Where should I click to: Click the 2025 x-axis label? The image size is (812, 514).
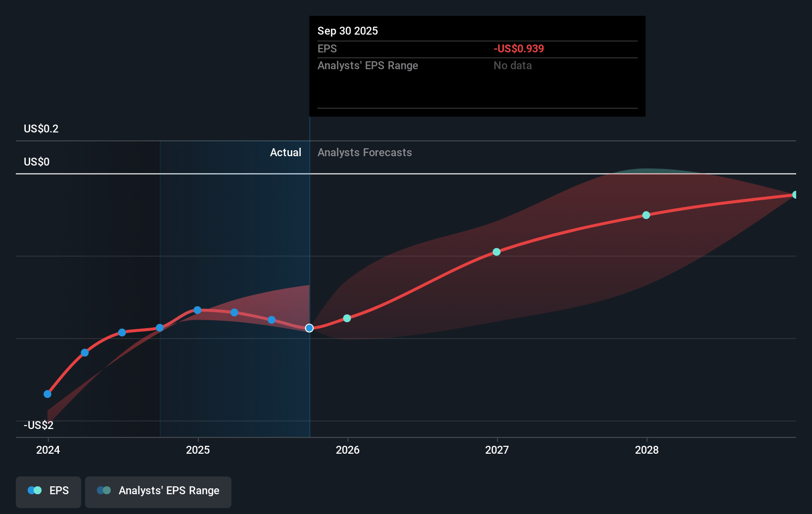tap(198, 450)
